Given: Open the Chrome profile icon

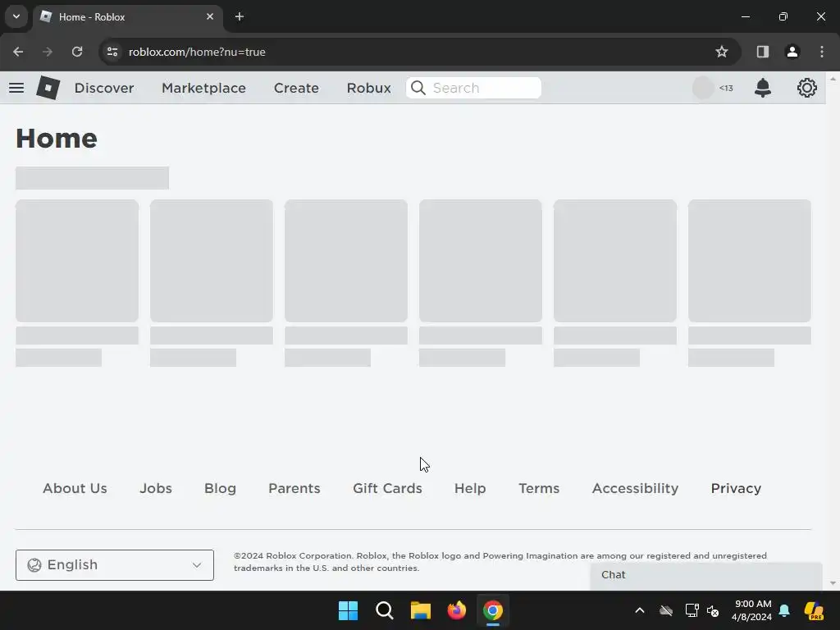Looking at the screenshot, I should point(792,52).
